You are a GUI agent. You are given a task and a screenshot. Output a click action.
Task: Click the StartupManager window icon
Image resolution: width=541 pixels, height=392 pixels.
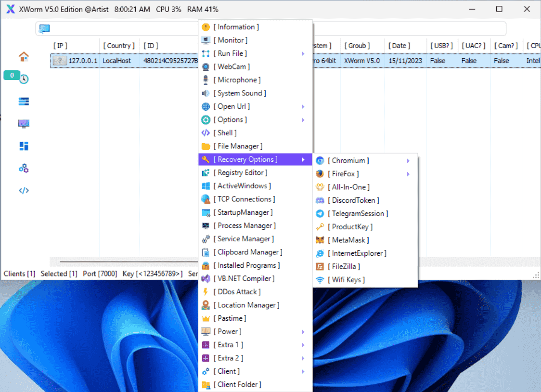click(x=206, y=212)
